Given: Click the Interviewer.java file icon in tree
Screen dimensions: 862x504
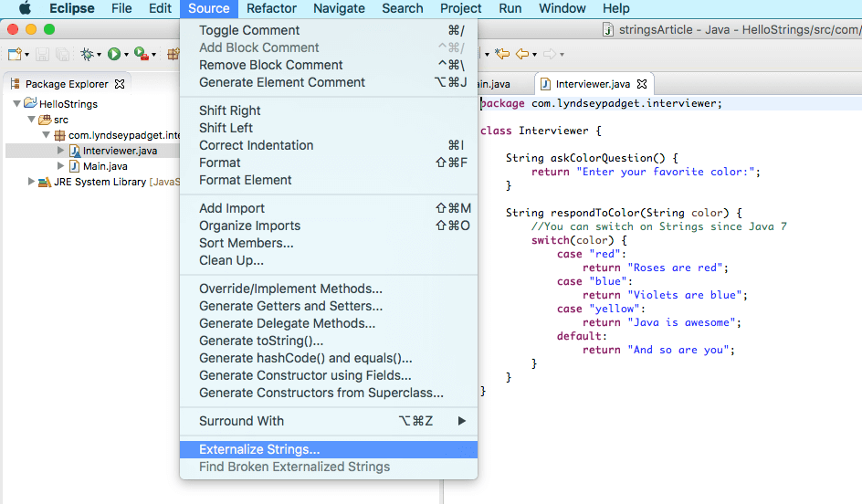Looking at the screenshot, I should 75,151.
